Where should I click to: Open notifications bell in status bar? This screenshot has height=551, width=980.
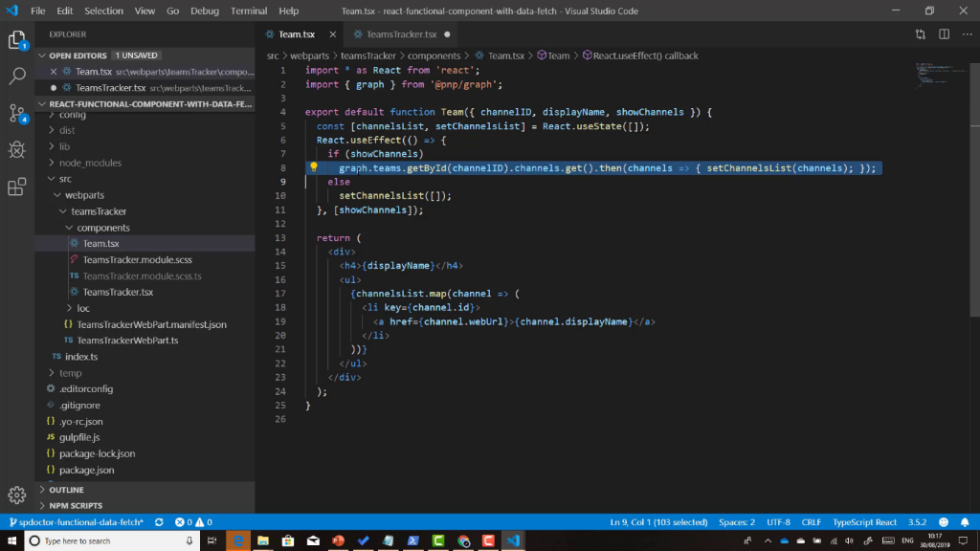pyautogui.click(x=965, y=522)
